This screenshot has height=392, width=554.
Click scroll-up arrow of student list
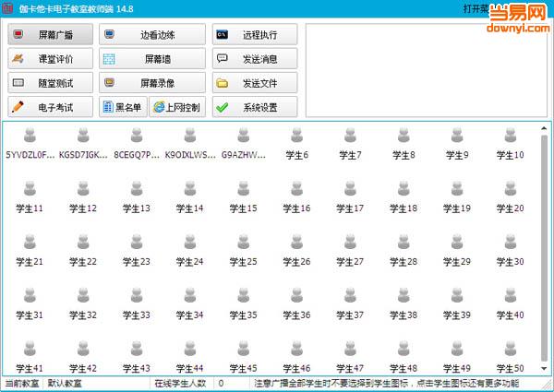[x=544, y=128]
